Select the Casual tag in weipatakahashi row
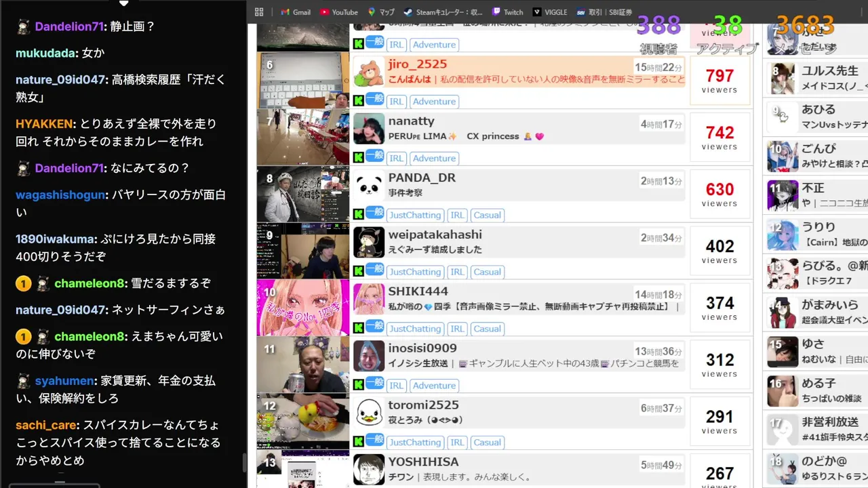The image size is (868, 488). pyautogui.click(x=487, y=272)
